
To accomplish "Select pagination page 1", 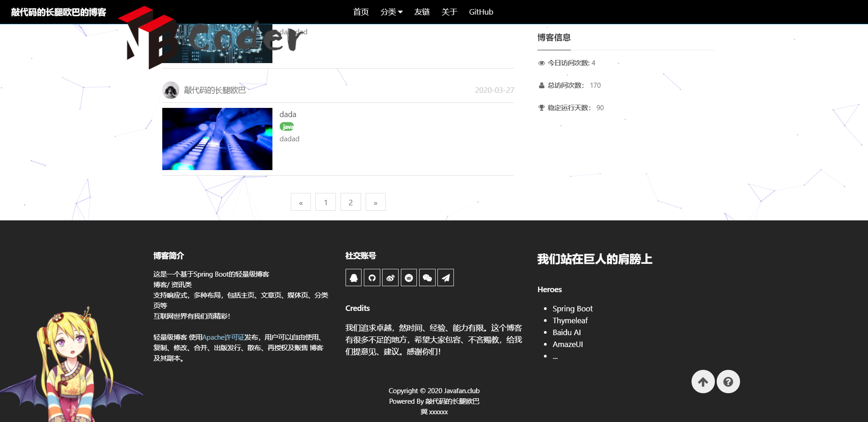I will coord(326,202).
